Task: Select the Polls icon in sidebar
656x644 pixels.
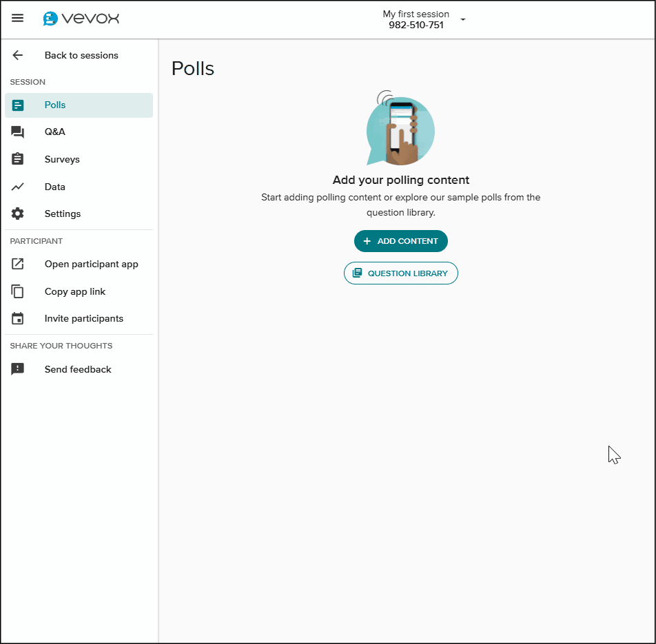Action: point(18,105)
